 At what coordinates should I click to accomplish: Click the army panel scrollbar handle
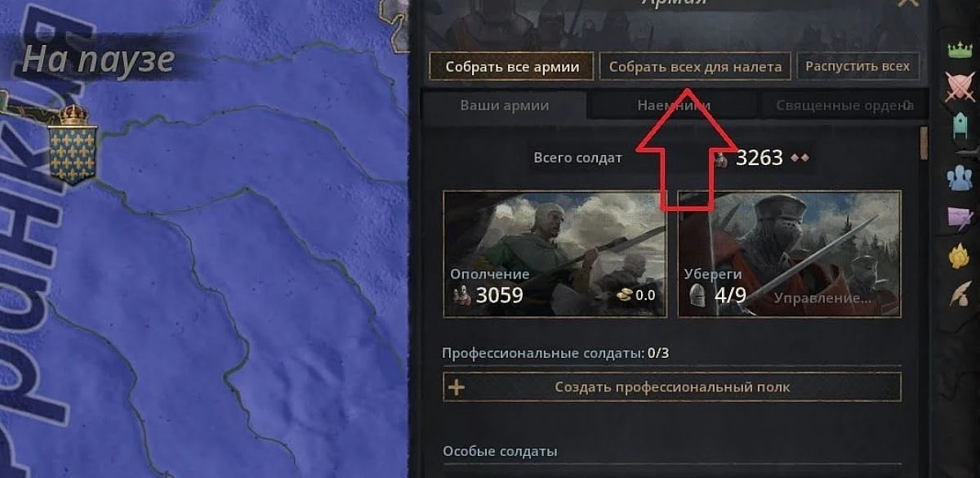[924, 142]
